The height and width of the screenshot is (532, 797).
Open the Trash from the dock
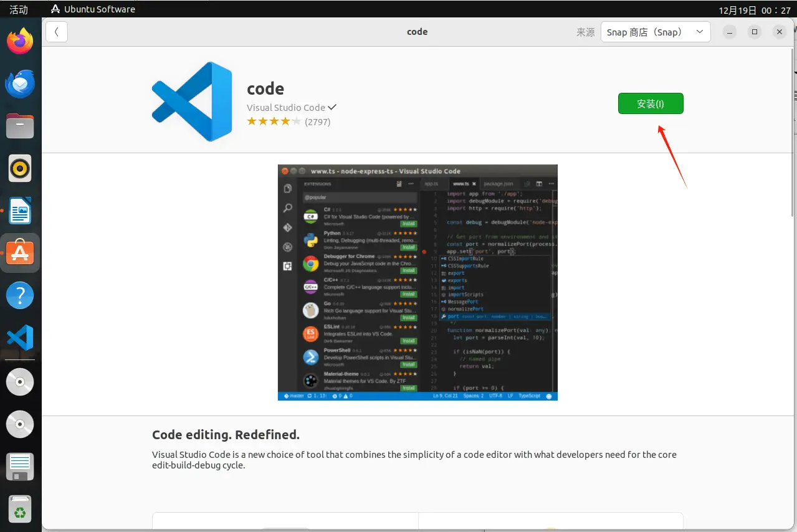[x=20, y=509]
